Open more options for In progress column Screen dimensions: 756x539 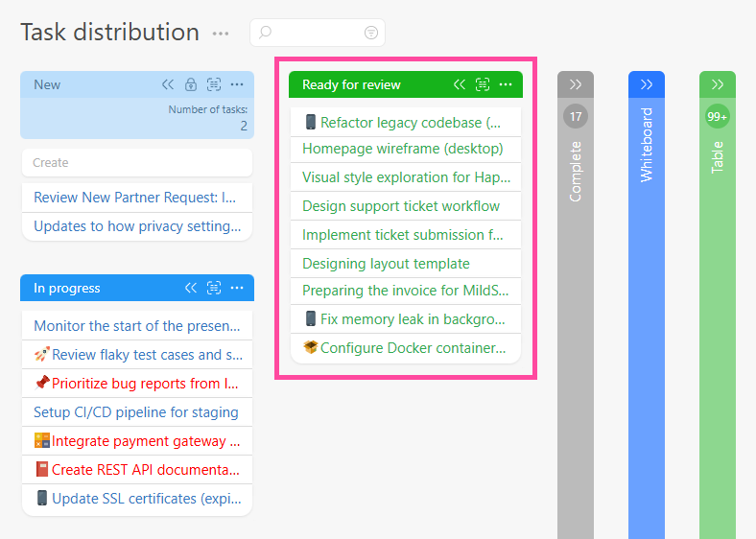click(x=237, y=288)
